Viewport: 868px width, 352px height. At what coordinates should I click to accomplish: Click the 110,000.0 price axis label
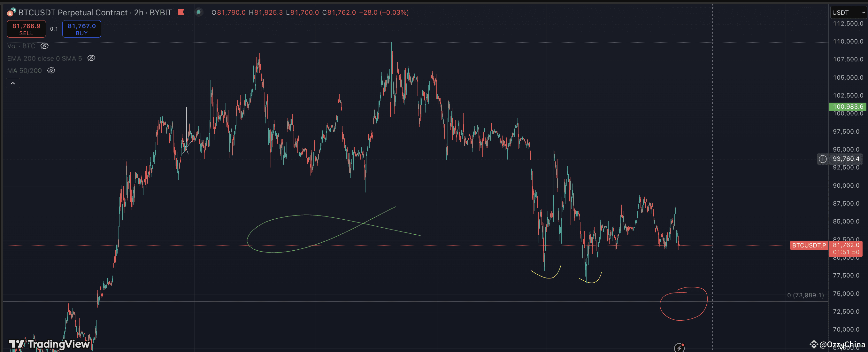[x=848, y=42]
